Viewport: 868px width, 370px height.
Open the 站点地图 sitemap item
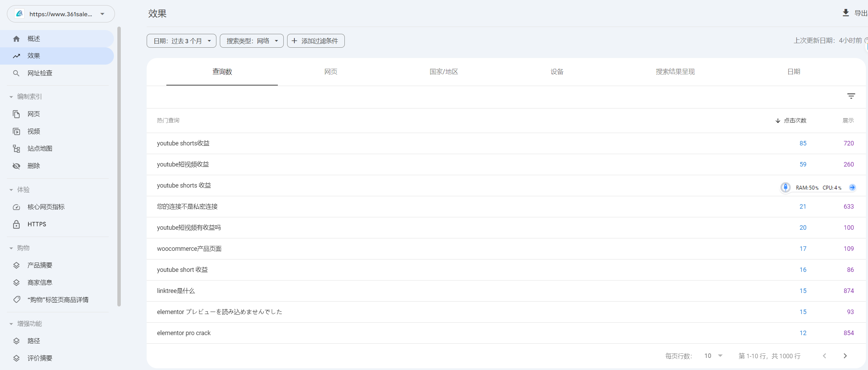40,149
